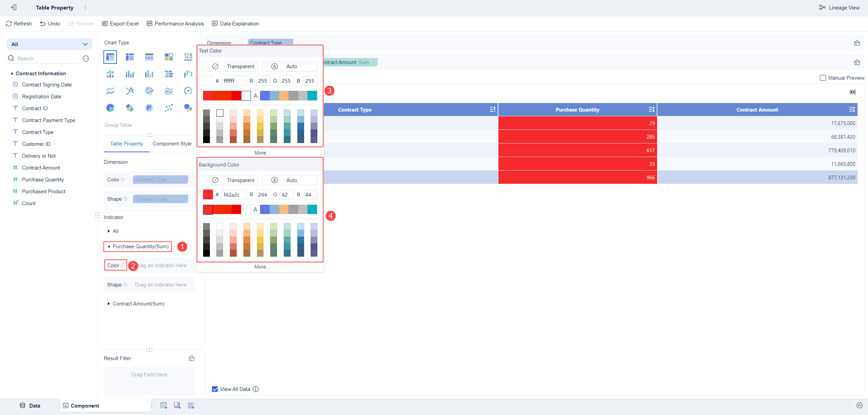Click sort icon on Purchase Quantity column
868x415 pixels.
click(x=651, y=110)
